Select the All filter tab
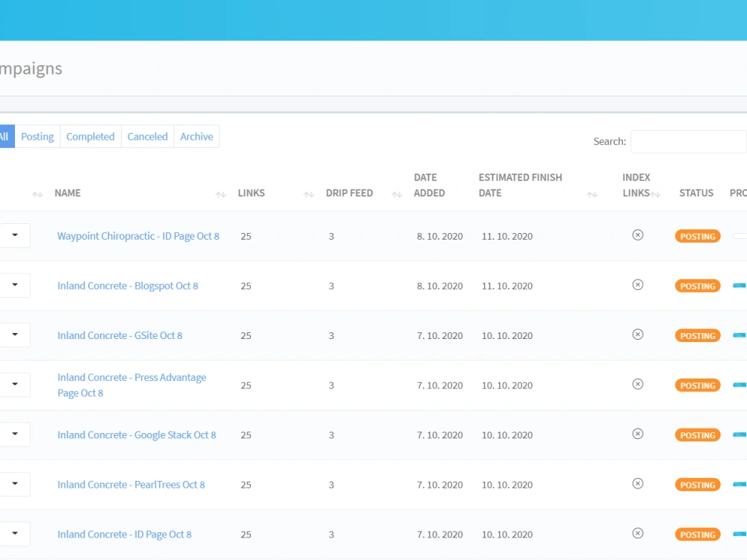Image resolution: width=747 pixels, height=560 pixels. coord(7,137)
